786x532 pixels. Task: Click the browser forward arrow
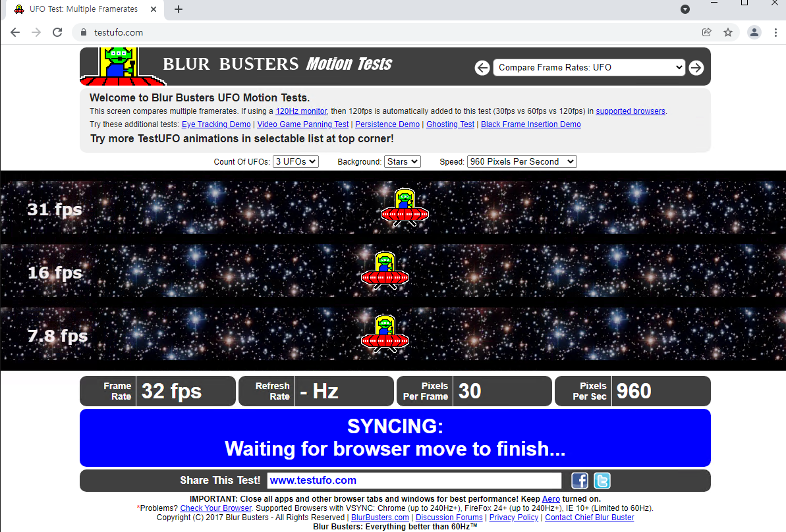pyautogui.click(x=36, y=32)
